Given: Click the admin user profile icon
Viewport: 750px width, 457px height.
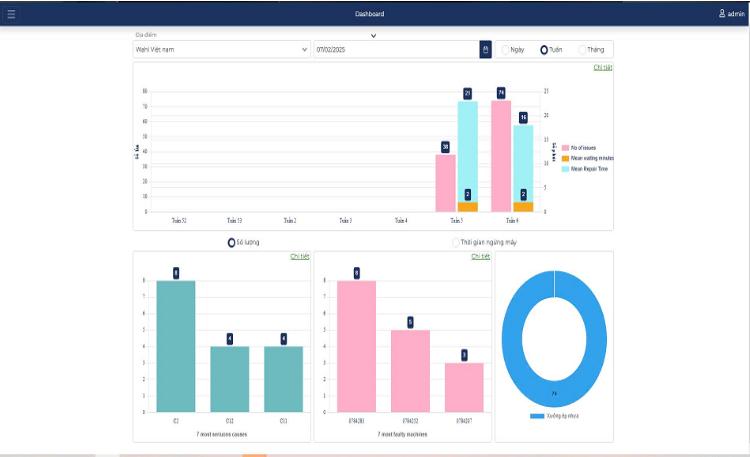Looking at the screenshot, I should [x=722, y=13].
